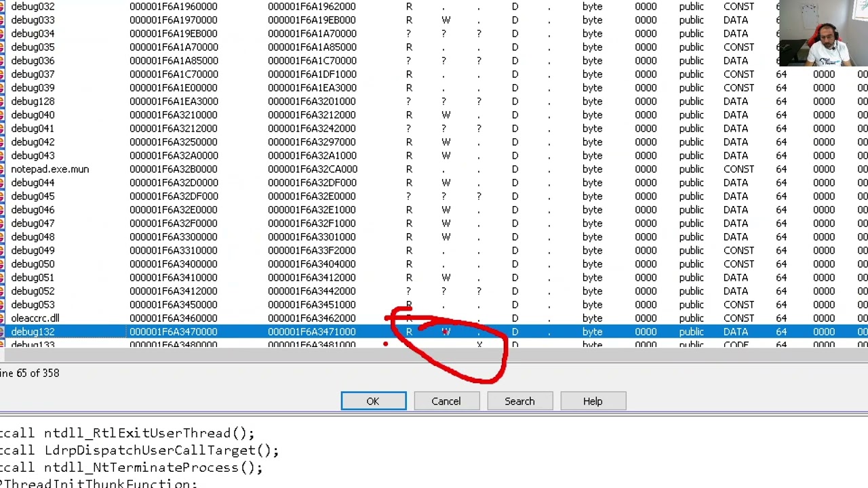Click start address 000001F6A3400000
This screenshot has width=868, height=488.
[x=174, y=264]
